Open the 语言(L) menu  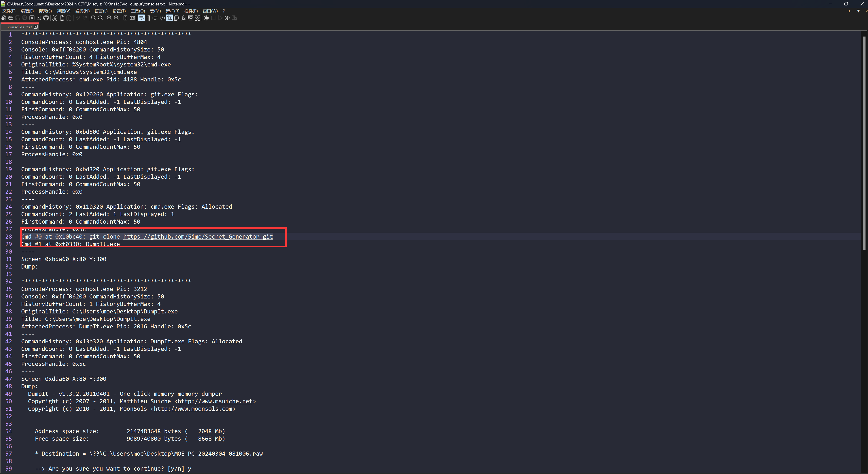[x=101, y=11]
